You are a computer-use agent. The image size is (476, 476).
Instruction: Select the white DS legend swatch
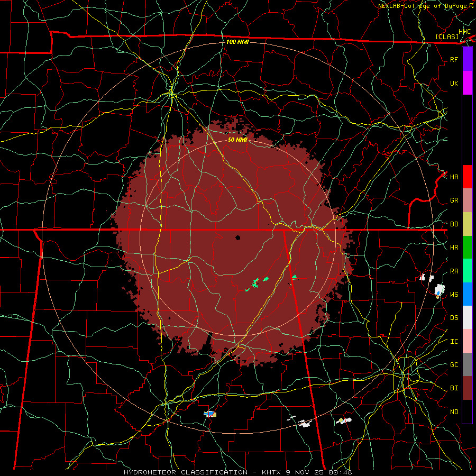pos(467,317)
